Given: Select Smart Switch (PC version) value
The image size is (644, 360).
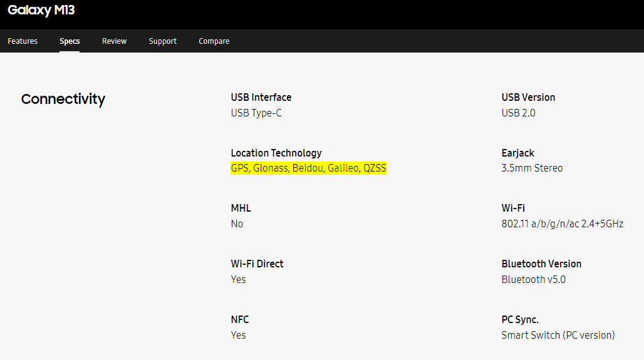Looking at the screenshot, I should pos(558,336).
